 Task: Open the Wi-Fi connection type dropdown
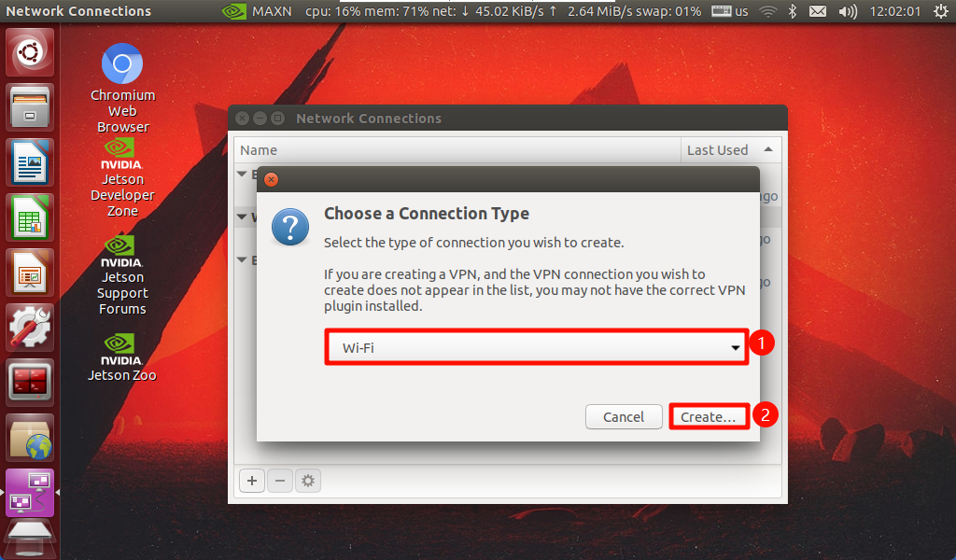pyautogui.click(x=537, y=347)
